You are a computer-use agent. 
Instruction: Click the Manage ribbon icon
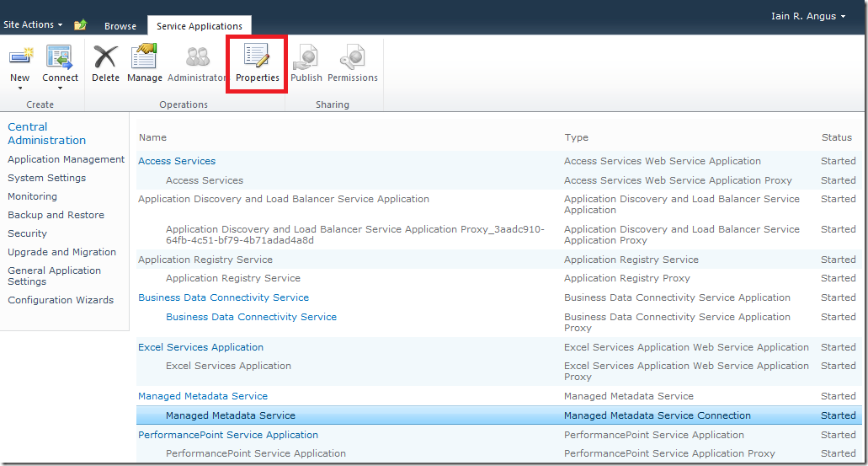(145, 57)
